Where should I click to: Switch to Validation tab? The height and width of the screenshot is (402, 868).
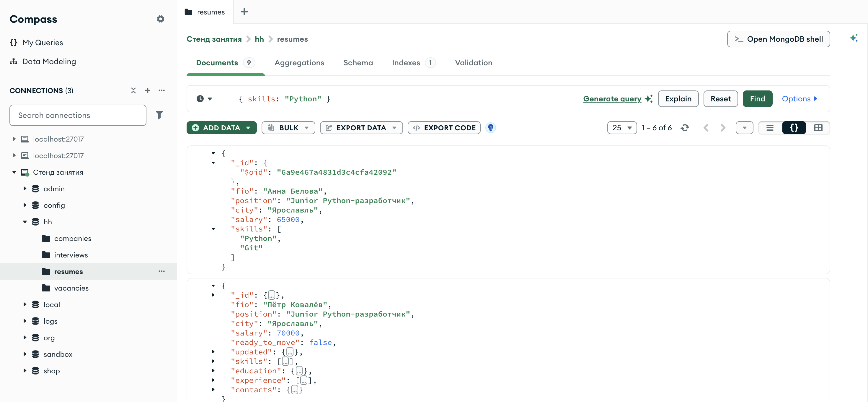474,63
